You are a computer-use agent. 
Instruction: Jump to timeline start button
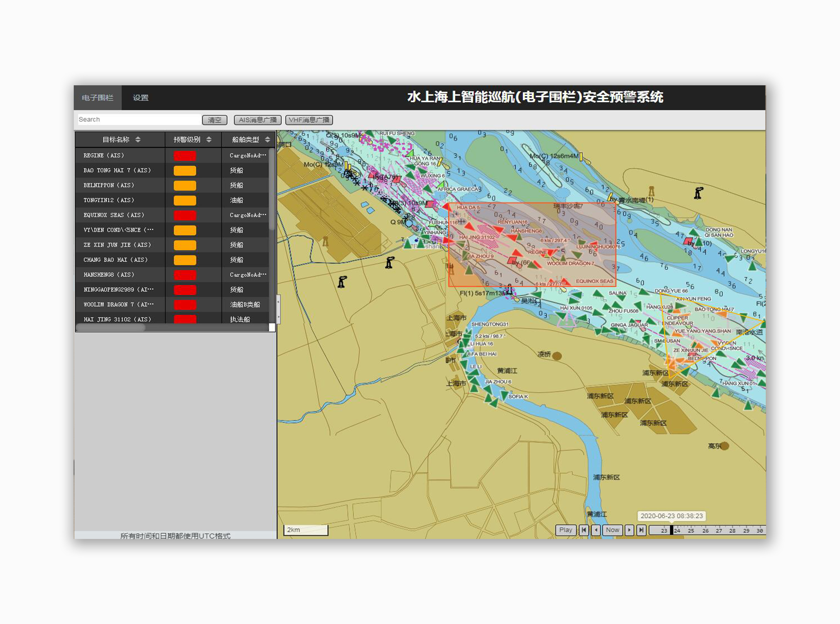click(584, 530)
